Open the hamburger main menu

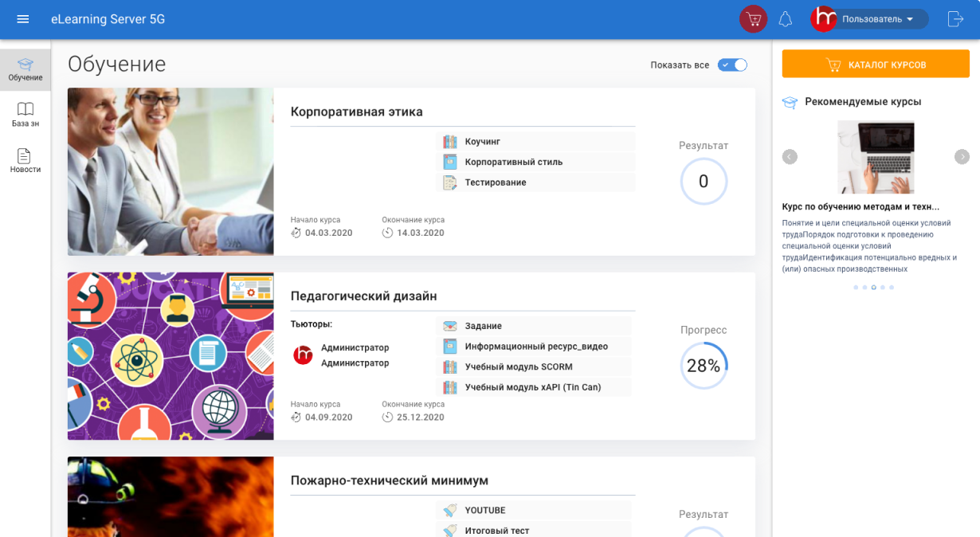(x=23, y=19)
